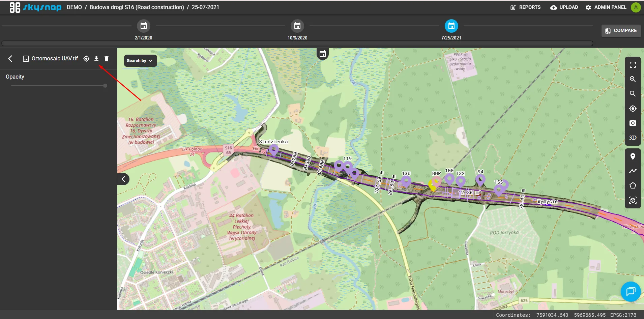
Task: Switch map to 3D view
Action: tap(633, 138)
